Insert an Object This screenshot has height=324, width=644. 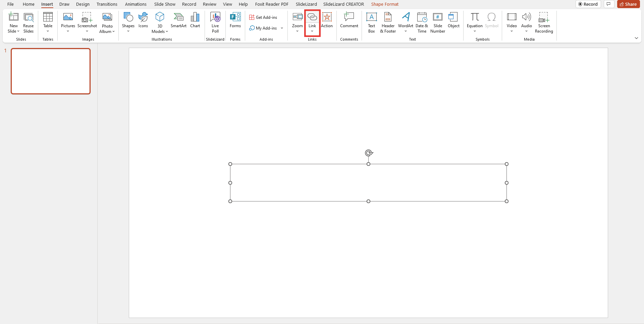453,20
